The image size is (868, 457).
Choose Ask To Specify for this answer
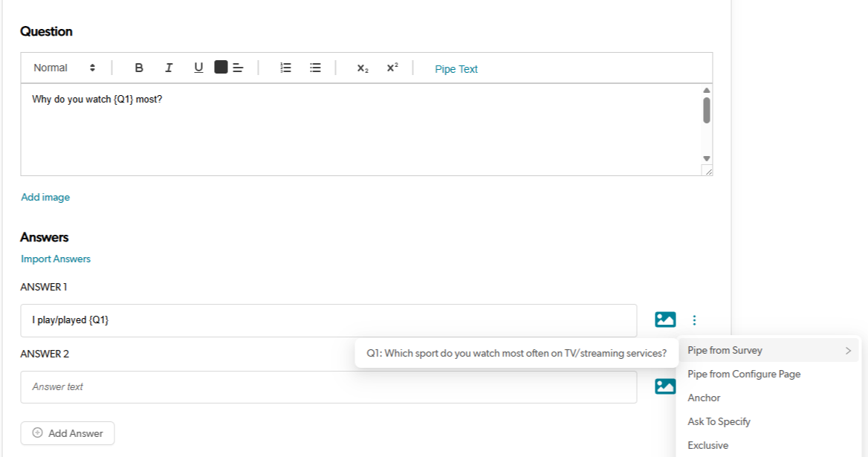(x=718, y=421)
